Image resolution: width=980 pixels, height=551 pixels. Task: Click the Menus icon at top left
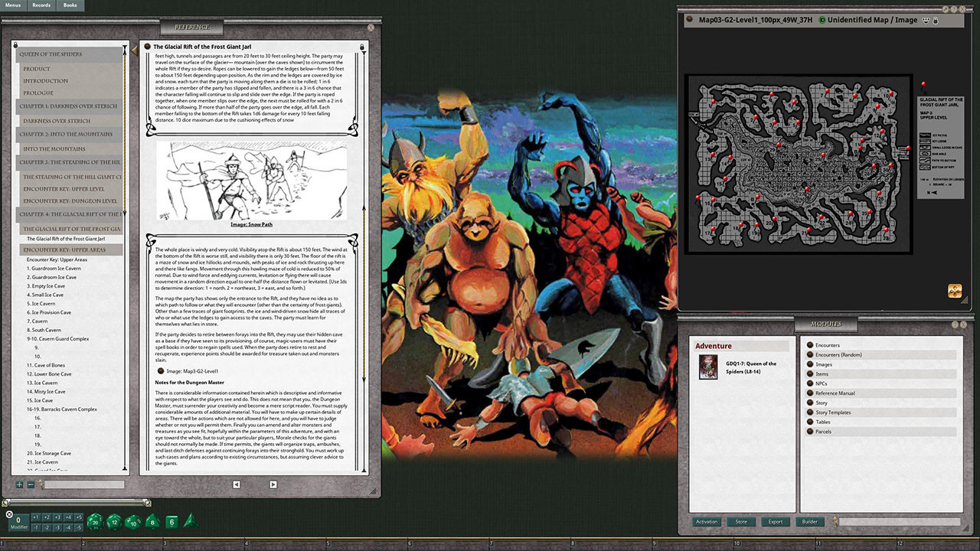pos(14,5)
